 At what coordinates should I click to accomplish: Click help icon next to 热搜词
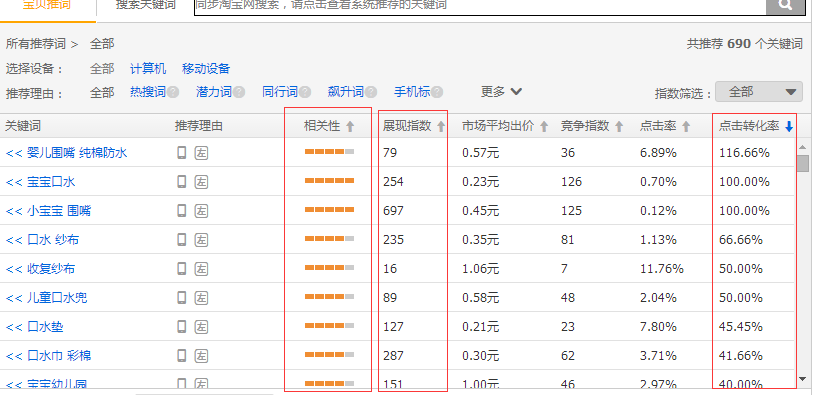(x=173, y=92)
